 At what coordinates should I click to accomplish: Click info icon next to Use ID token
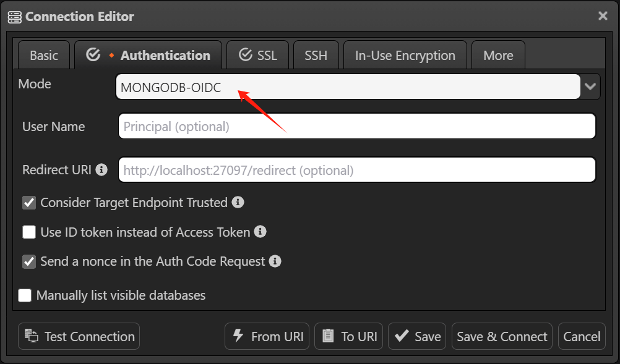coord(260,232)
